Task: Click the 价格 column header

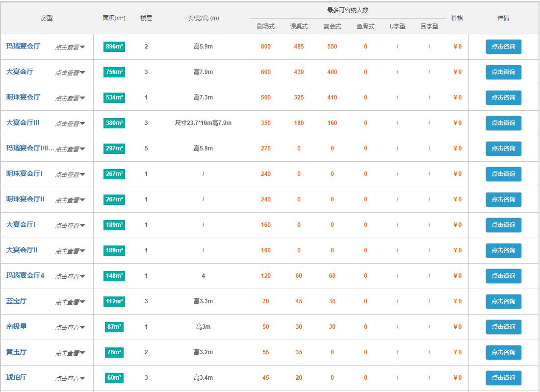Action: (x=457, y=18)
